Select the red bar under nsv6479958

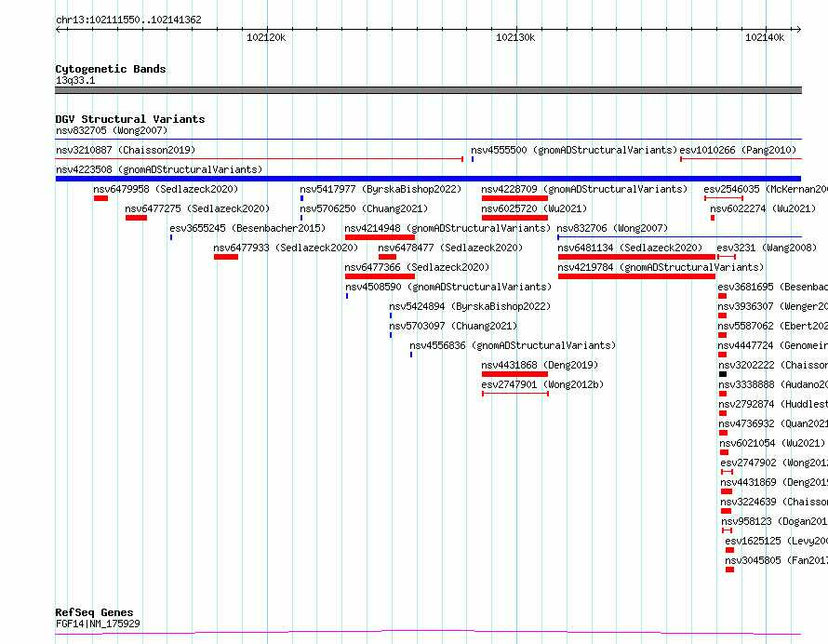point(100,198)
